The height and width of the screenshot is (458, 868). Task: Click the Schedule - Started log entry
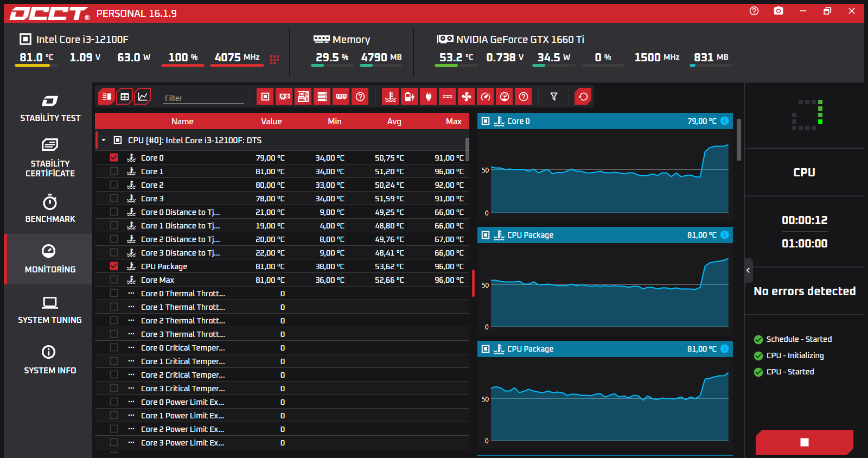[x=793, y=339]
